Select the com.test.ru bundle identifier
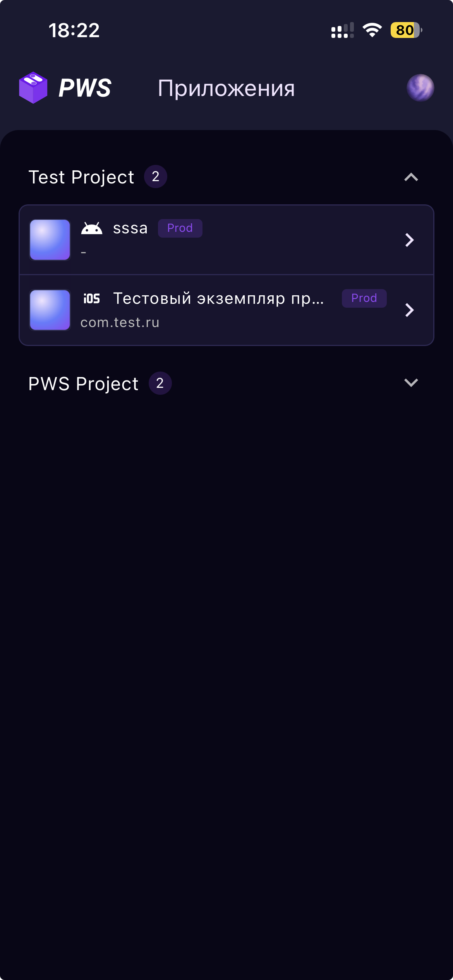 [120, 322]
